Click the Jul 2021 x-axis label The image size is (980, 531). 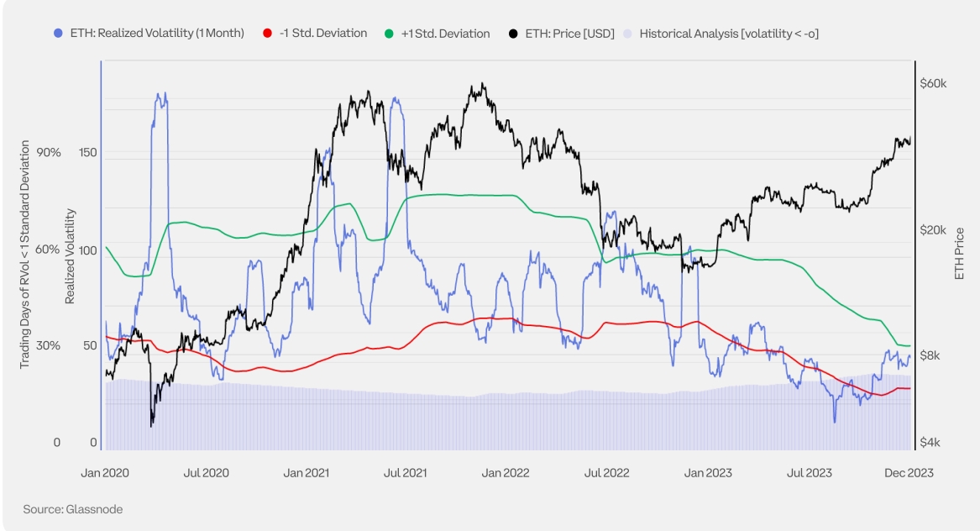[x=405, y=473]
